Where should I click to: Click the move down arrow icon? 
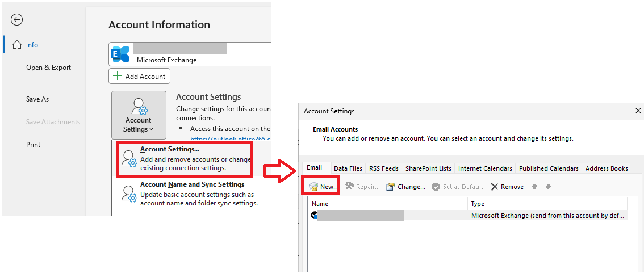(x=548, y=187)
